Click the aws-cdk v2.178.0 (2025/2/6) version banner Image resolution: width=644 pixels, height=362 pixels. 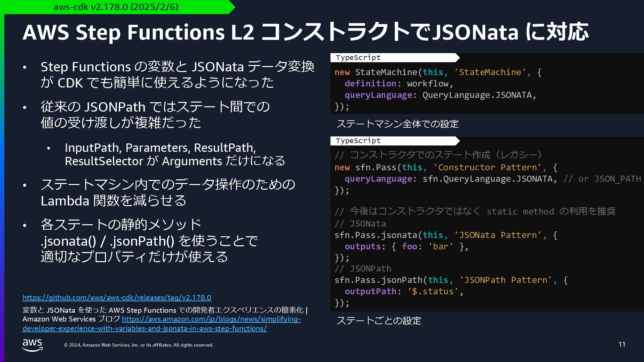pyautogui.click(x=116, y=7)
